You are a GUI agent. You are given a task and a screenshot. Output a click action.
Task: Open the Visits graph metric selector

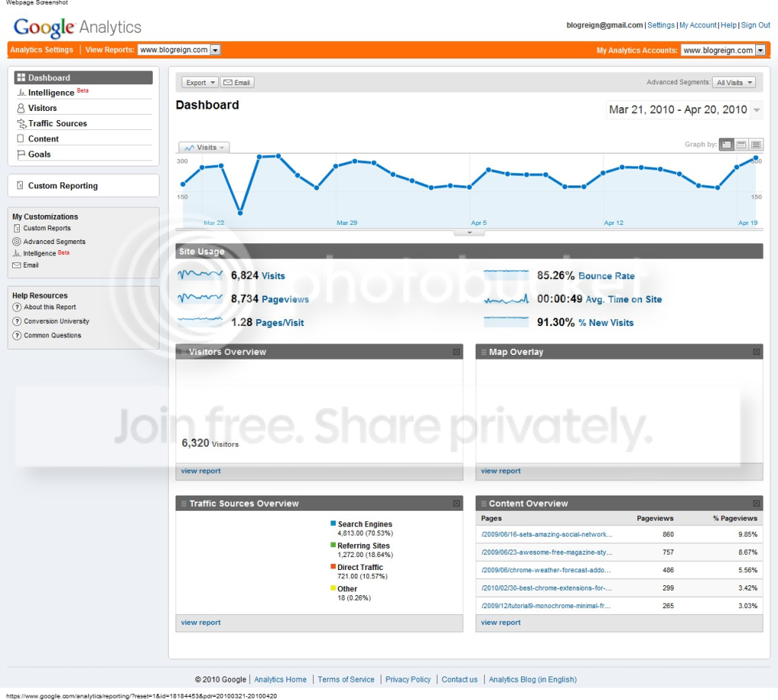coord(204,147)
